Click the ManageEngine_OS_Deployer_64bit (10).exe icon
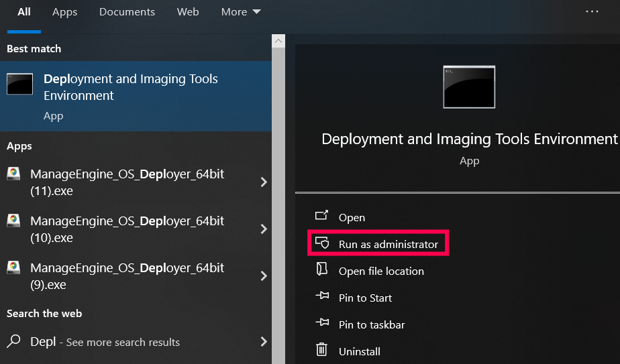Image resolution: width=620 pixels, height=364 pixels. coord(13,221)
